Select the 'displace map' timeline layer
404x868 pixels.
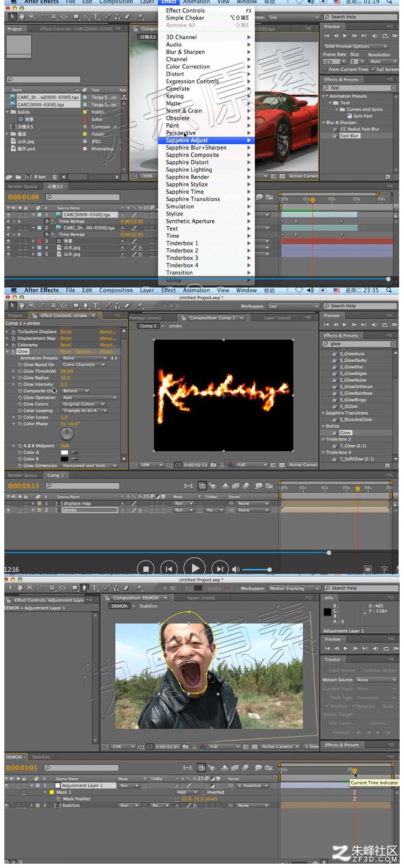pos(78,503)
